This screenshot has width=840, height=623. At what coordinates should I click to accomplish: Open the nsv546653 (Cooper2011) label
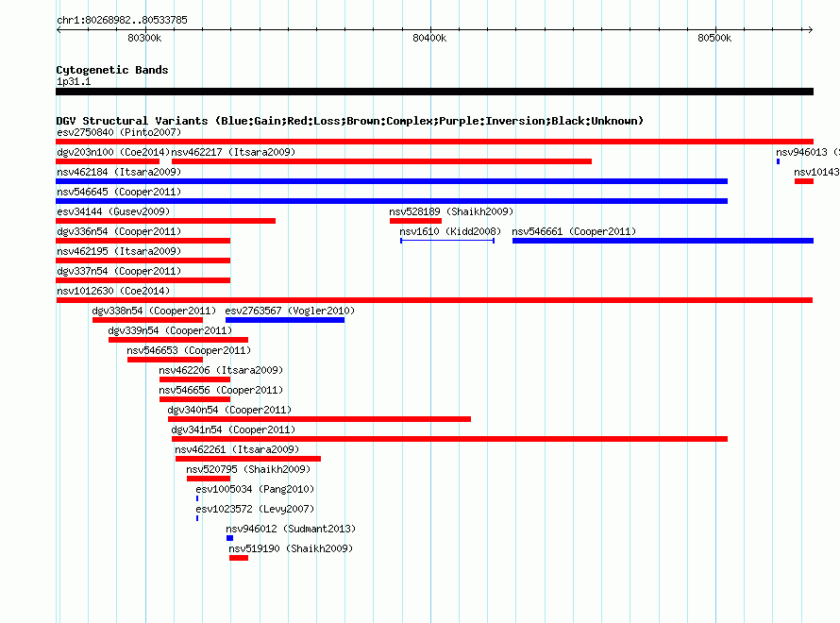pos(189,350)
